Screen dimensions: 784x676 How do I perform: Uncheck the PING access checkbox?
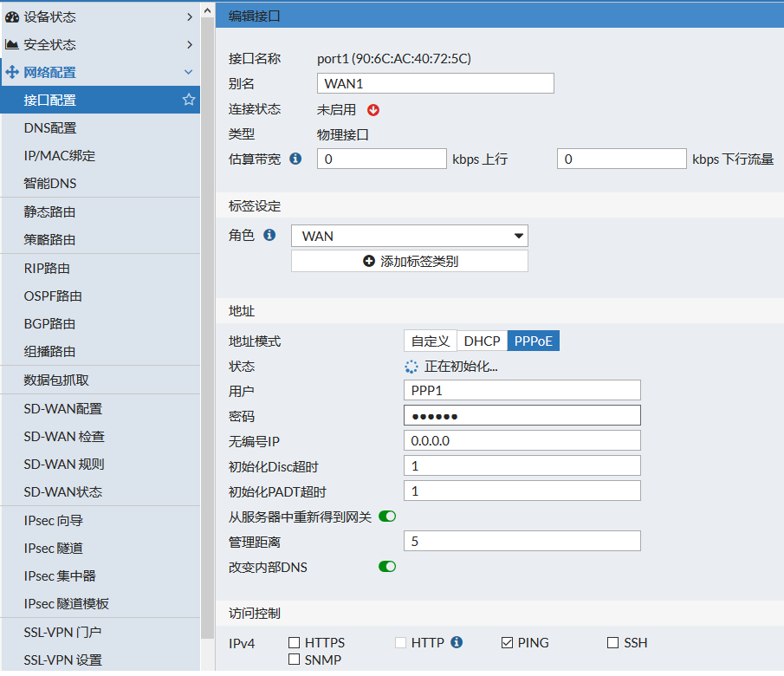point(507,642)
